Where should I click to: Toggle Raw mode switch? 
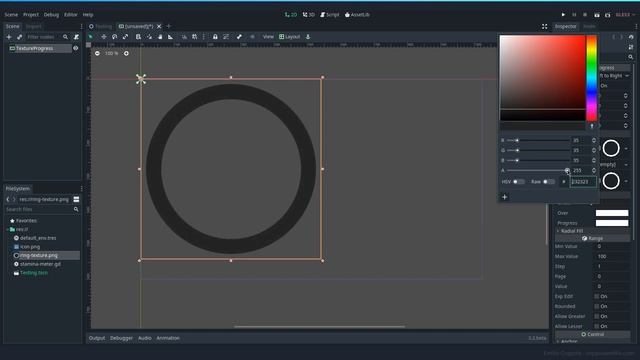(549, 182)
